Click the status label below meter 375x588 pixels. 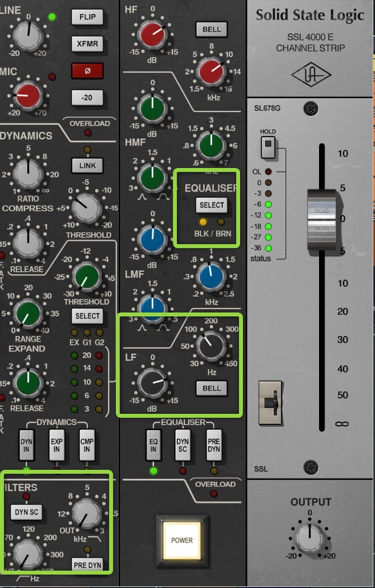tap(261, 259)
